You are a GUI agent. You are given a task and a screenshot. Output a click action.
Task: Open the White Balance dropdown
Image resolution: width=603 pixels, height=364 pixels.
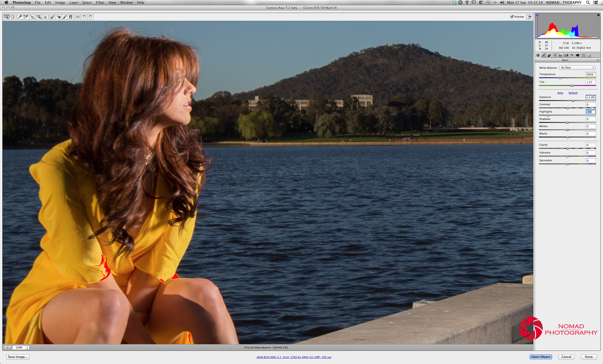tap(577, 68)
